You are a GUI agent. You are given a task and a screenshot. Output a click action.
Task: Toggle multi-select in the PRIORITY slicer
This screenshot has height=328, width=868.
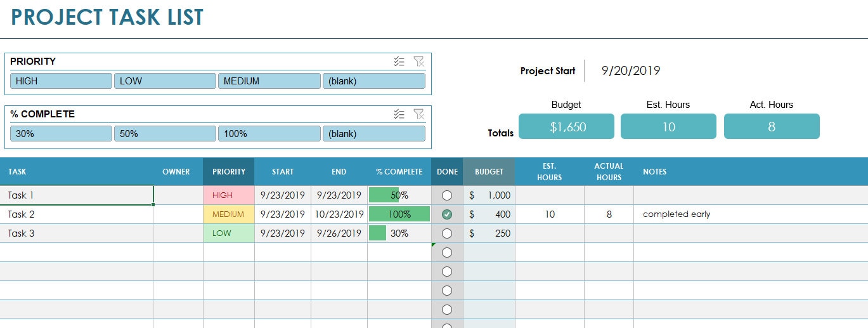pos(399,62)
